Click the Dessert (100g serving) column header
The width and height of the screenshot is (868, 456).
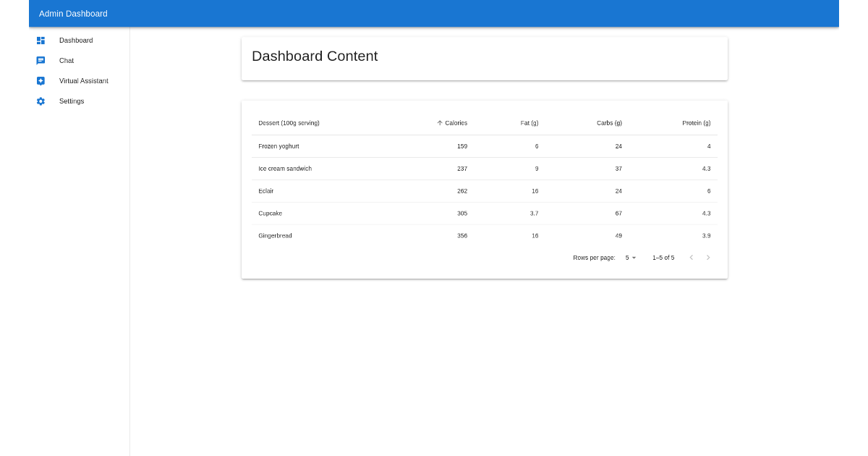[x=289, y=122]
